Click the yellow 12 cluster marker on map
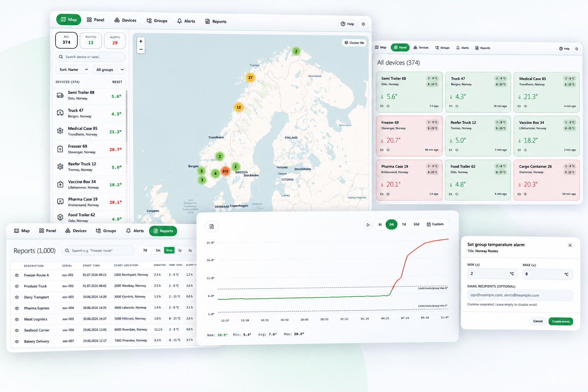This screenshot has width=588, height=392. (x=238, y=107)
